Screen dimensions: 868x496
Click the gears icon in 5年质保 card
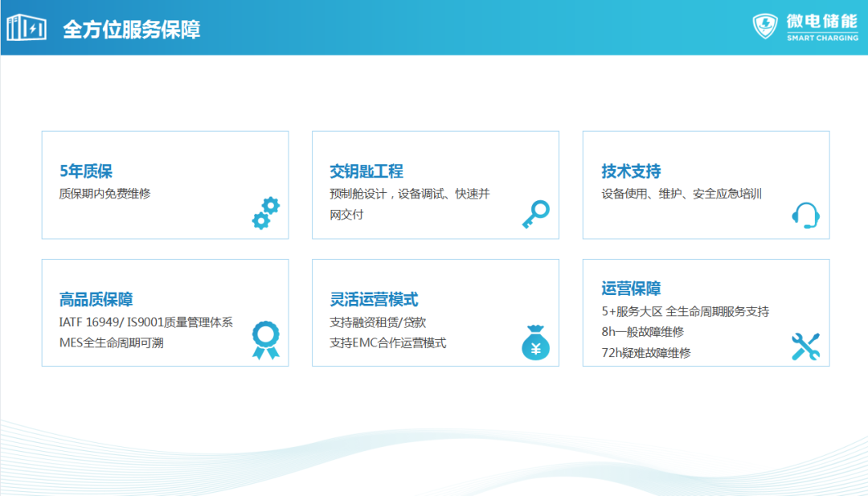266,213
